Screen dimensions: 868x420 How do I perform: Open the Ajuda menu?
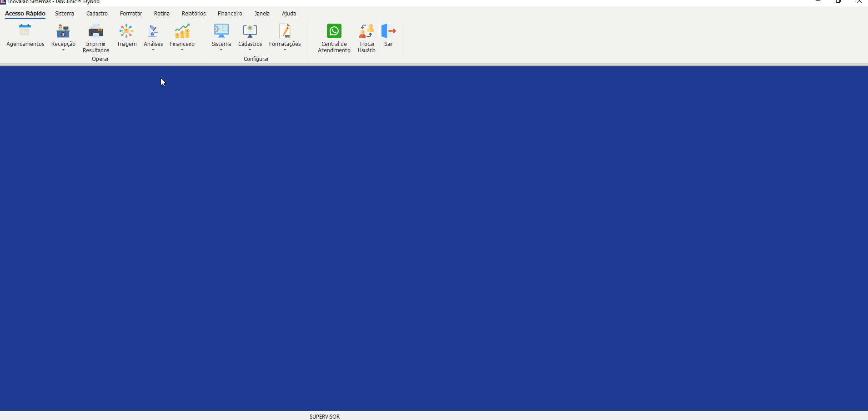289,14
